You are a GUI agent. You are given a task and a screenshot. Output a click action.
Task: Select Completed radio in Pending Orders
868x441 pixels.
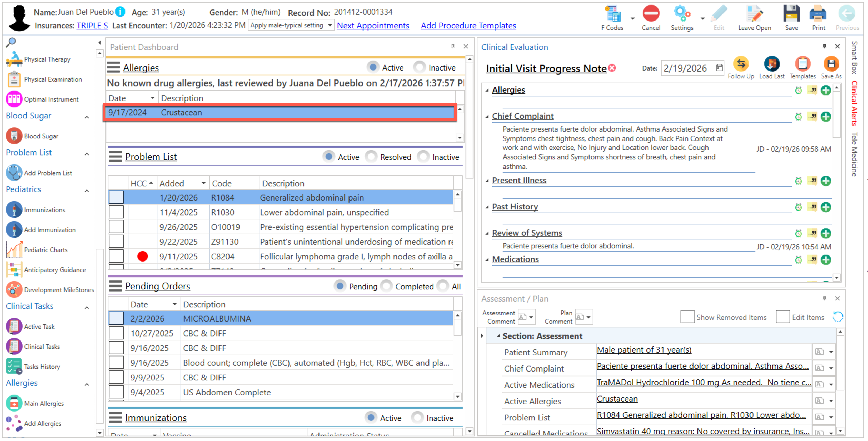pos(386,286)
